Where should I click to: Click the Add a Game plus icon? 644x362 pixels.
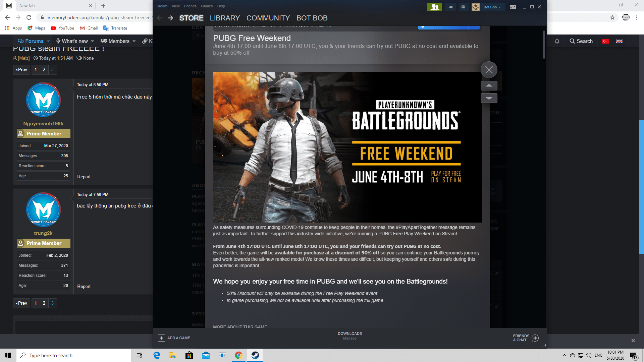pos(161,338)
